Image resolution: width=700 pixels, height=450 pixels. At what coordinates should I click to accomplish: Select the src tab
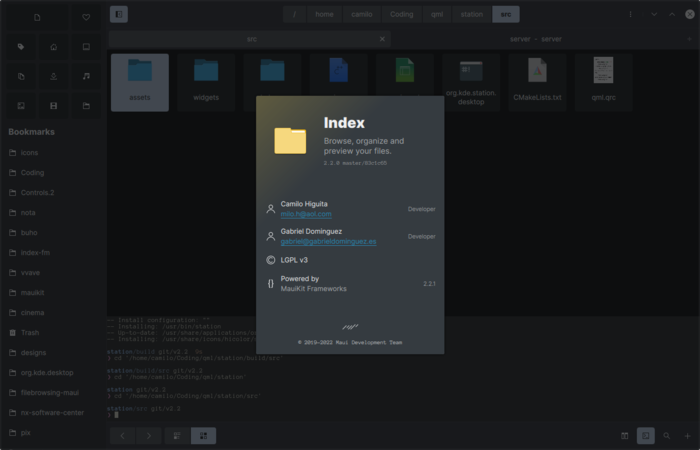[250, 39]
